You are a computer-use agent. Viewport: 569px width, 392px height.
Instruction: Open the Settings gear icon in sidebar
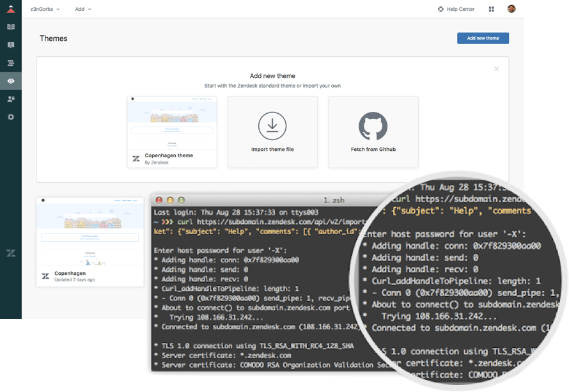11,117
